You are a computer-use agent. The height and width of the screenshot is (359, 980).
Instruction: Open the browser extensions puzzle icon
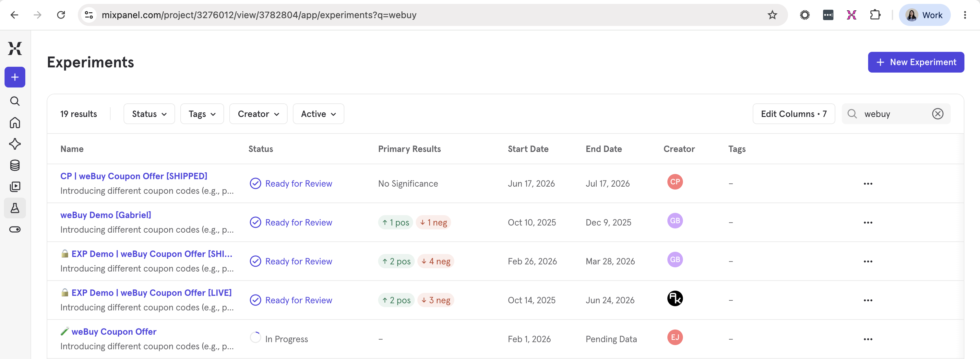coord(875,15)
